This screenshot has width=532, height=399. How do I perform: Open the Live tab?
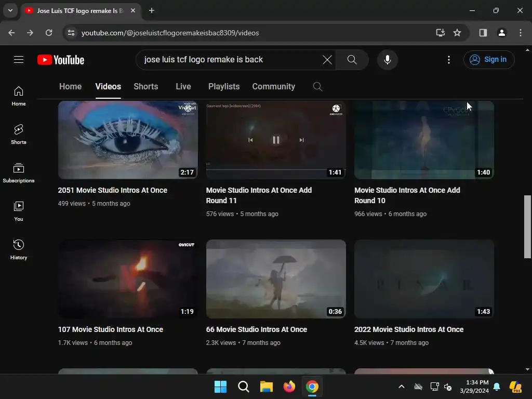coord(183,87)
